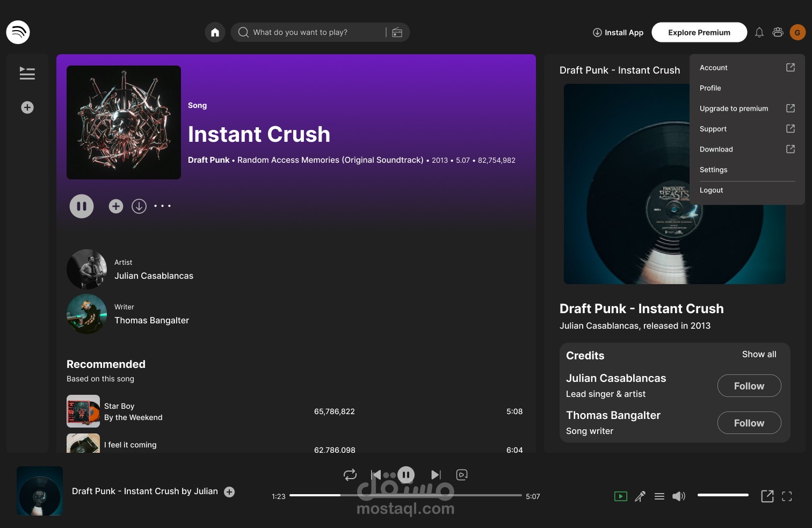
Task: Open the Draft Punk artist link in header
Action: [x=208, y=160]
